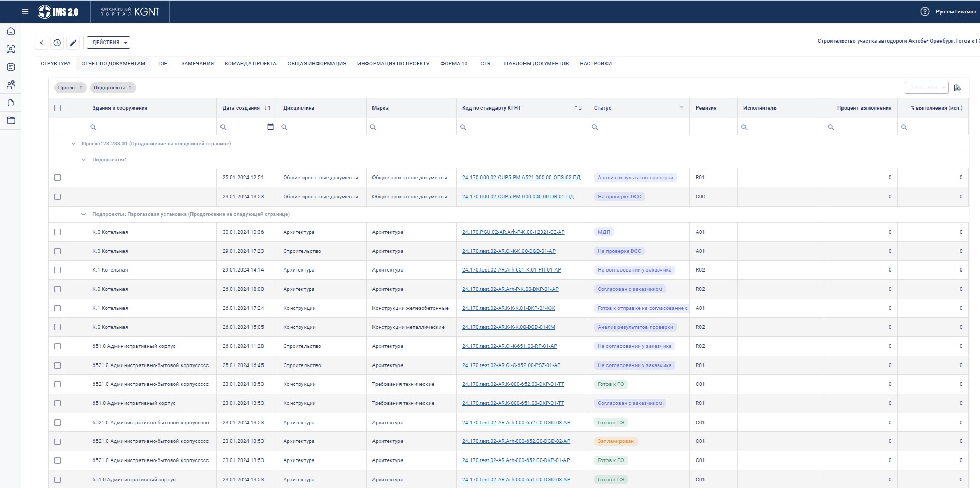
Task: Click search icon in Марка filter
Action: click(373, 127)
